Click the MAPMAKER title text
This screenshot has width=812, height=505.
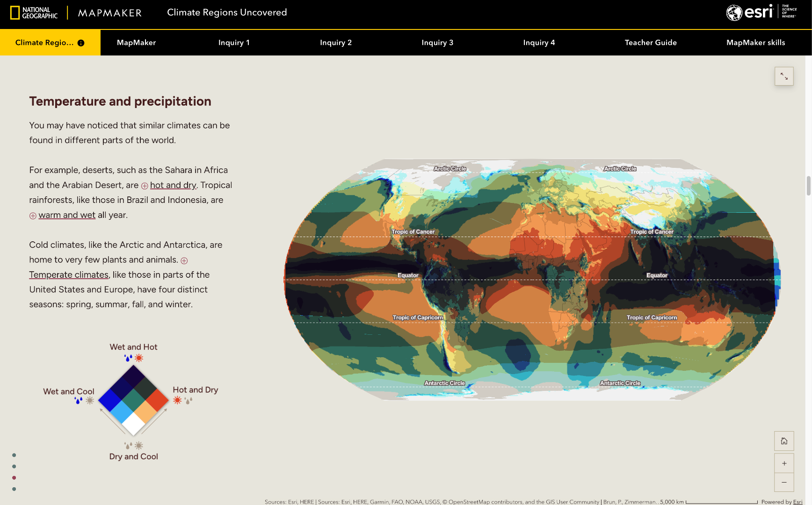[x=110, y=13]
